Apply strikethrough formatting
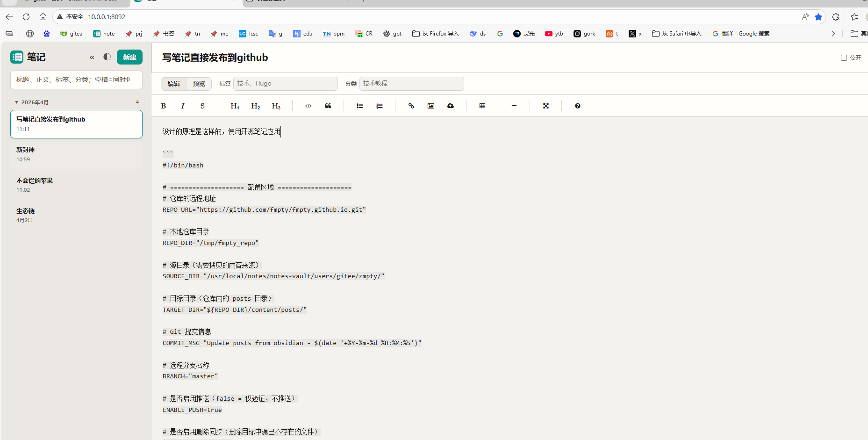This screenshot has height=440, width=868. [x=202, y=106]
